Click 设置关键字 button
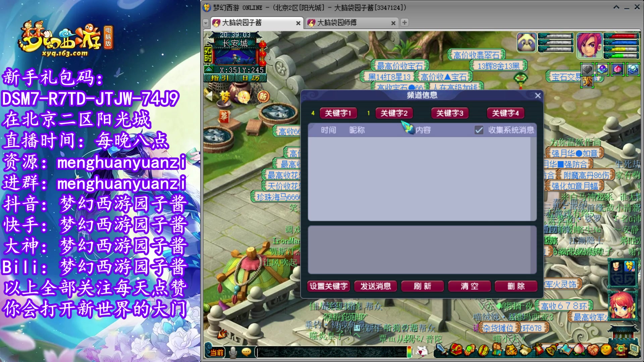 click(329, 286)
